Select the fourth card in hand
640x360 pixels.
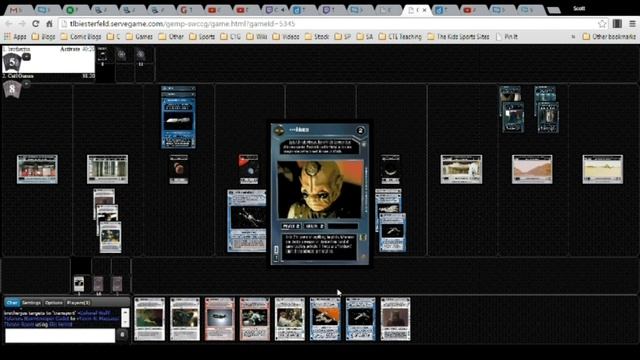click(255, 319)
